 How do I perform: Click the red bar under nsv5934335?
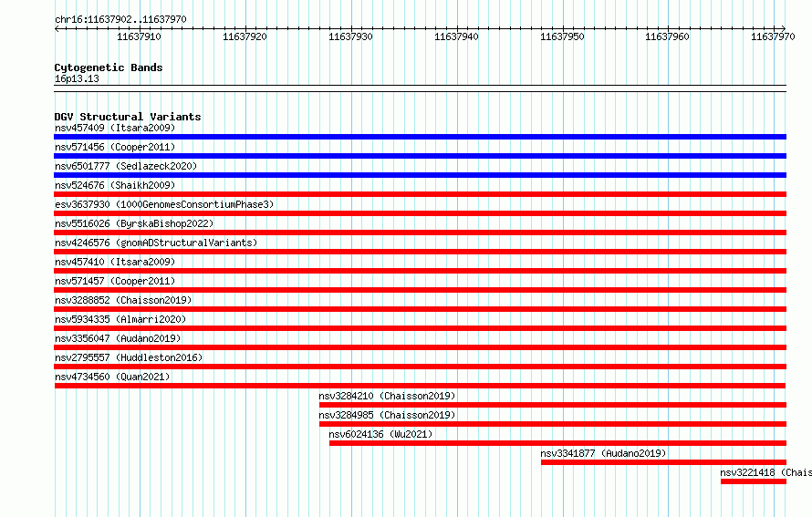pos(420,328)
